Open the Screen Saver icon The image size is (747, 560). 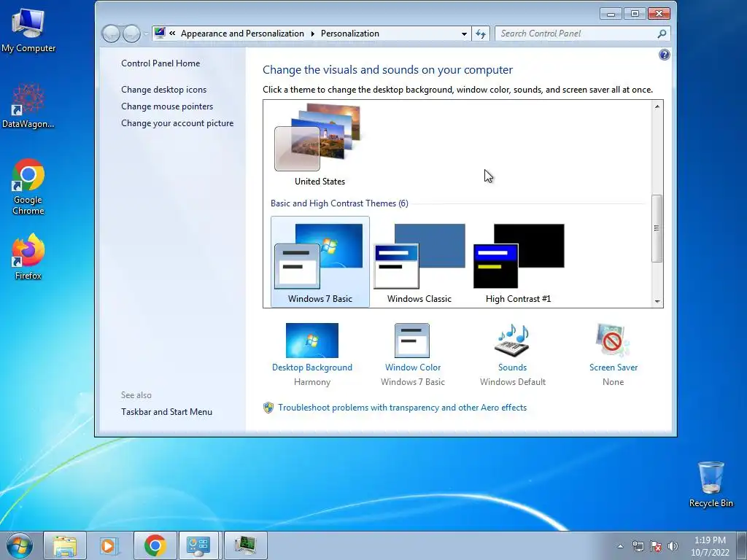(x=613, y=340)
